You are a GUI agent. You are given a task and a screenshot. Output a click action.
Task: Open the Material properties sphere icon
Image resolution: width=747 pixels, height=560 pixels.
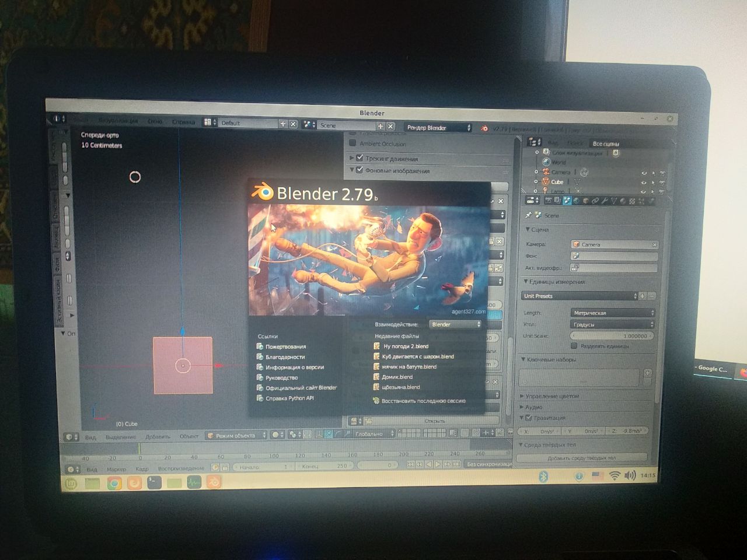623,201
